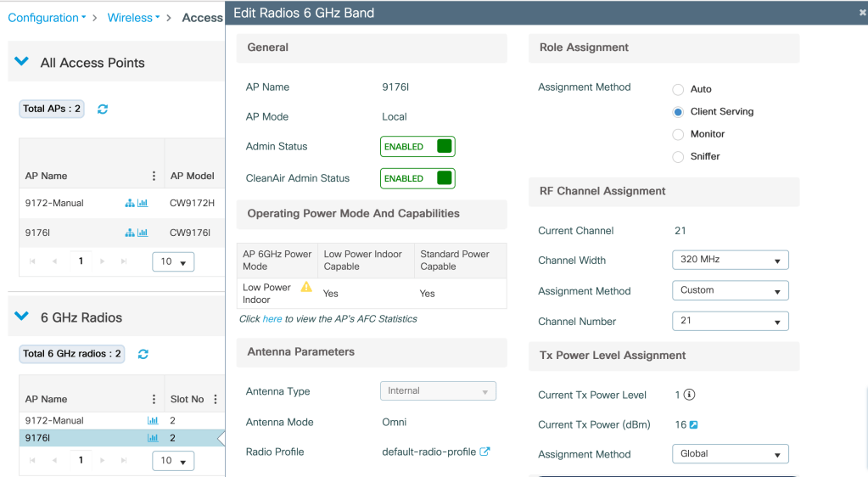This screenshot has width=868, height=477.
Task: Select the Auto role assignment radio
Action: click(x=678, y=89)
